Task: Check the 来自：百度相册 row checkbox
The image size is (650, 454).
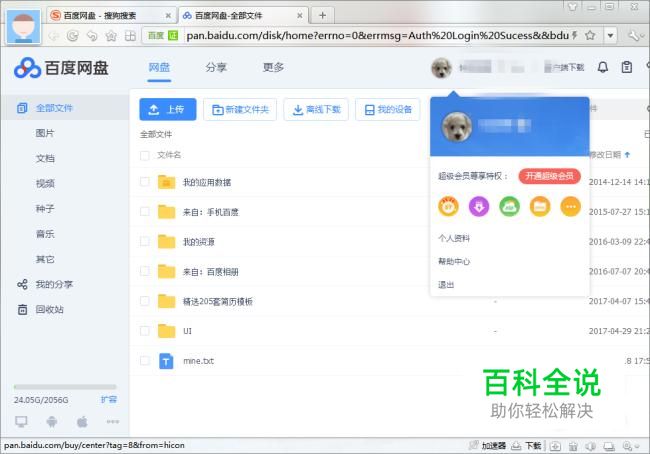Action: 145,271
